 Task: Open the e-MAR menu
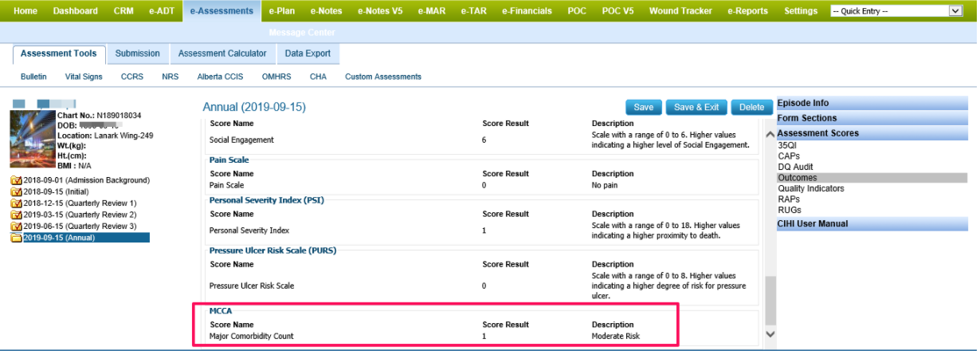point(432,11)
